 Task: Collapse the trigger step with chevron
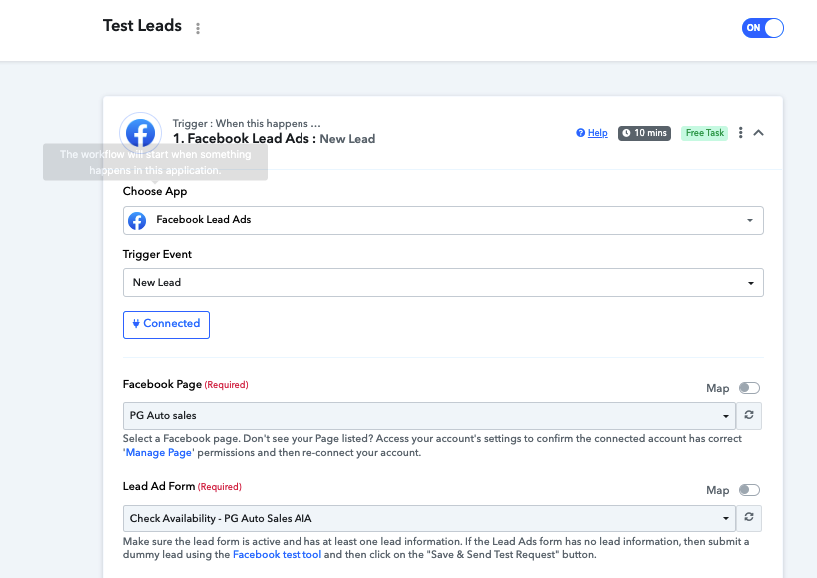click(x=759, y=133)
